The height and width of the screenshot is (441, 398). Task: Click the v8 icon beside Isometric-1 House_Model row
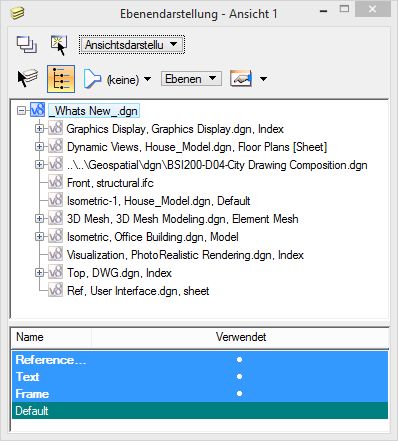(55, 201)
